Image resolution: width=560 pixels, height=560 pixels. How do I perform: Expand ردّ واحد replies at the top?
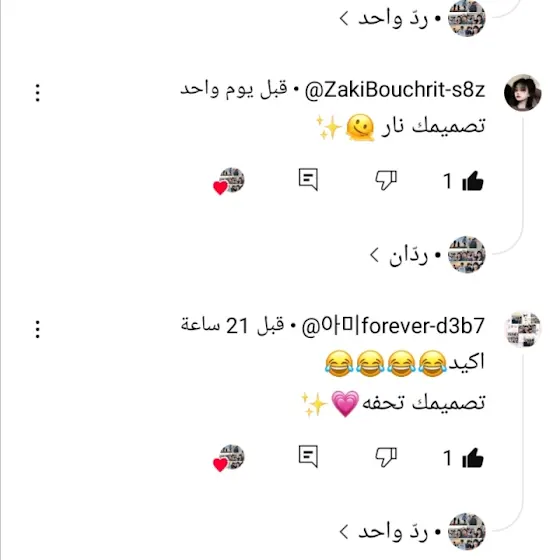click(384, 19)
